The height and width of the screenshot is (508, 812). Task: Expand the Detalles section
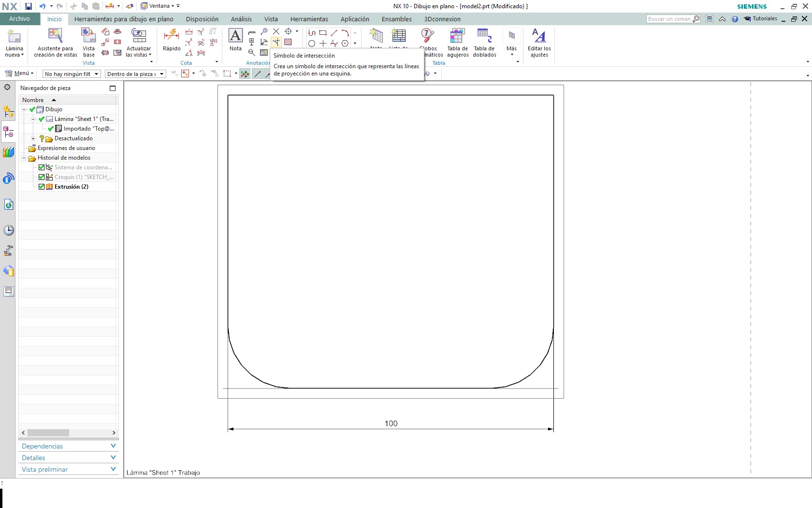pos(69,458)
